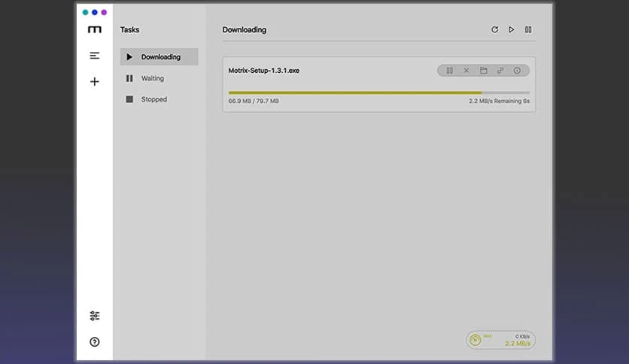
Task: Click the 66.9 MB / 79.7 MB size text
Action: point(254,101)
